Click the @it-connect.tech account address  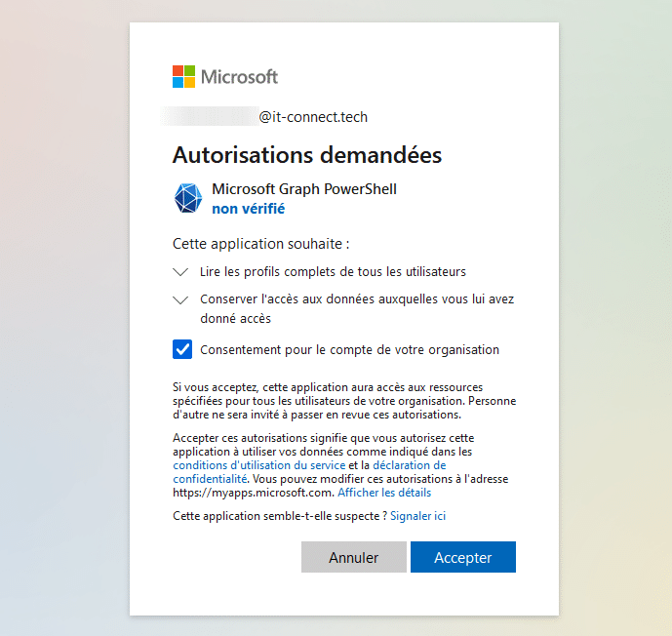[313, 117]
